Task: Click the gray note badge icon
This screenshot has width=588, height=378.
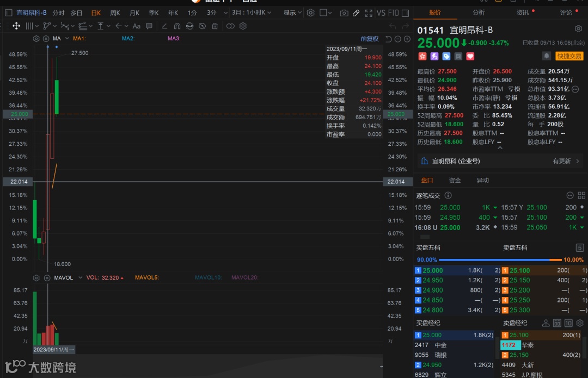Action: click(x=458, y=56)
